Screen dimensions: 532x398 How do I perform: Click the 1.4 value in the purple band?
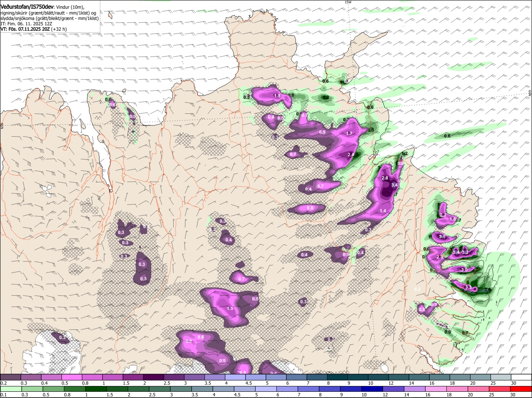click(383, 211)
